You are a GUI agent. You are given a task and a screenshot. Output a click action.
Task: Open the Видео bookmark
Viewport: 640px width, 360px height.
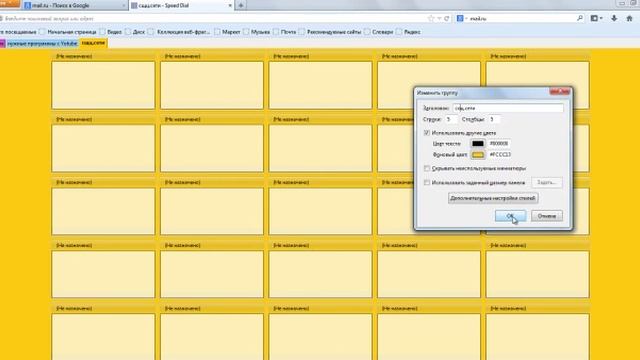click(x=111, y=32)
